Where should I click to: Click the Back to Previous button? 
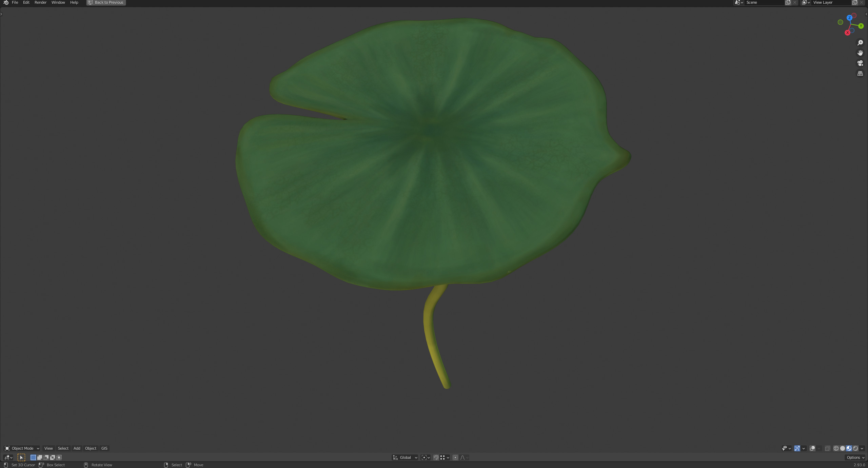[106, 2]
